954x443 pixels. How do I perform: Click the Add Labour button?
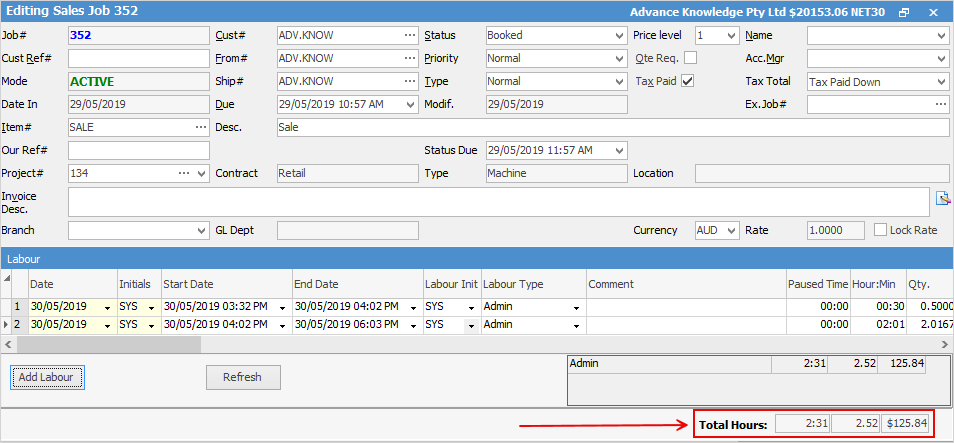coord(46,377)
